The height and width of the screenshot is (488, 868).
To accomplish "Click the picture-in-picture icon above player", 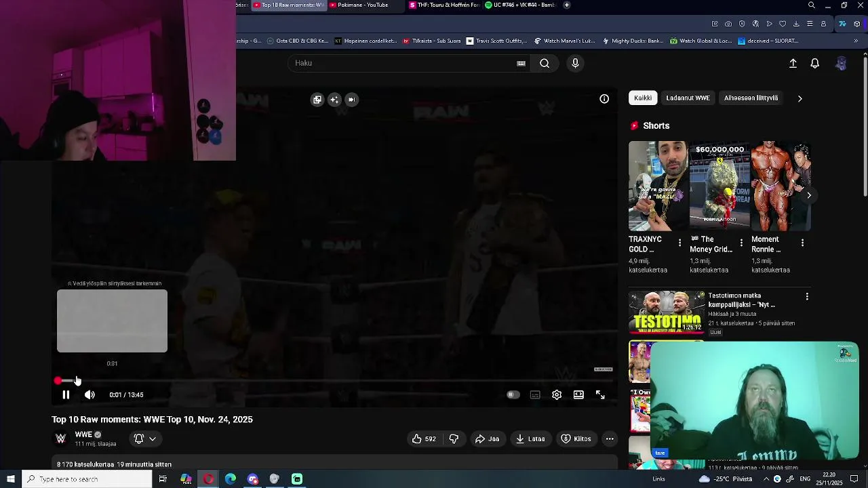I will [x=351, y=100].
